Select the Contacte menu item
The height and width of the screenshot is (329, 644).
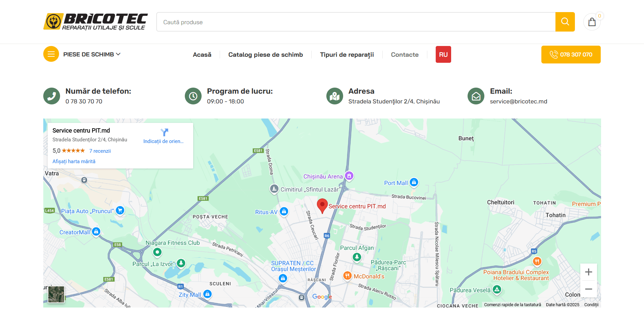(x=405, y=54)
